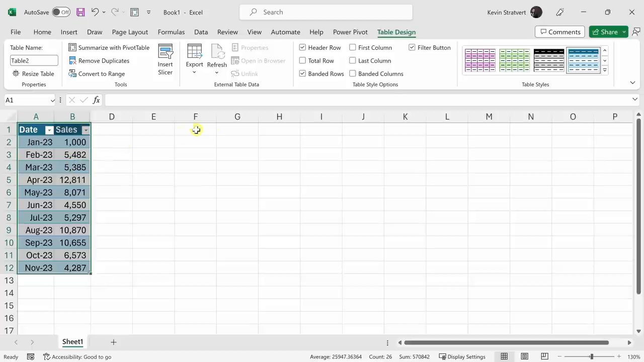Click the Undo arrow icon
The height and width of the screenshot is (362, 644).
[x=95, y=12]
